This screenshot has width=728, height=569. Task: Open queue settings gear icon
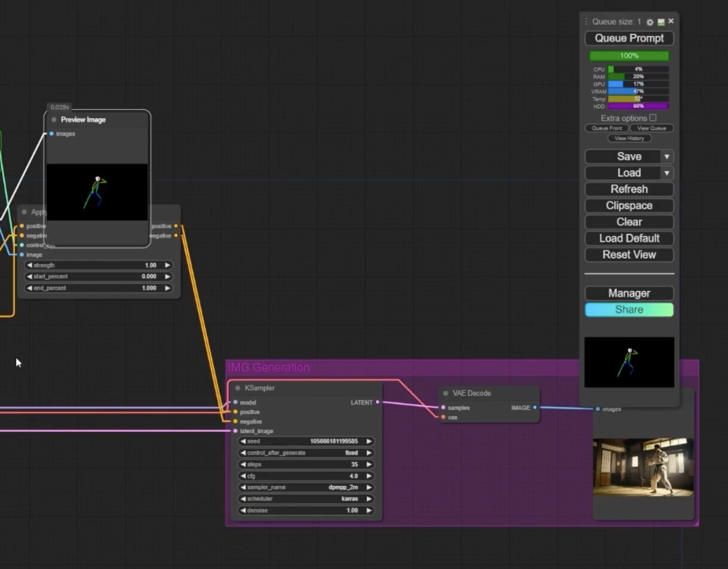[x=650, y=22]
